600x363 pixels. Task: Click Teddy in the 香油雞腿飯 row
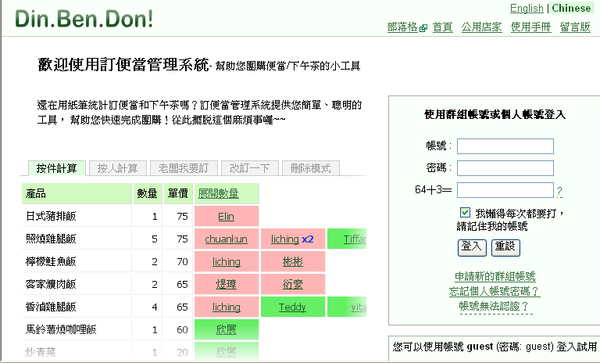[x=292, y=307]
